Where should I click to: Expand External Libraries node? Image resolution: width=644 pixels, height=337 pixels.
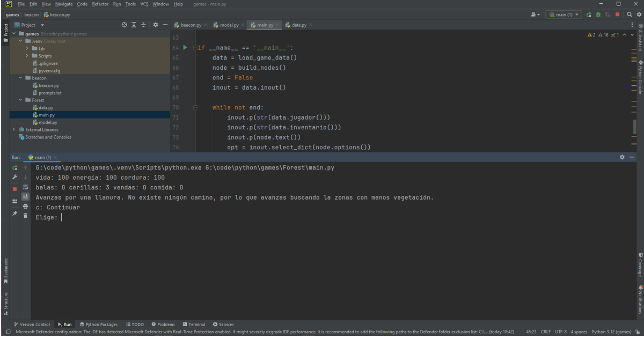[14, 129]
